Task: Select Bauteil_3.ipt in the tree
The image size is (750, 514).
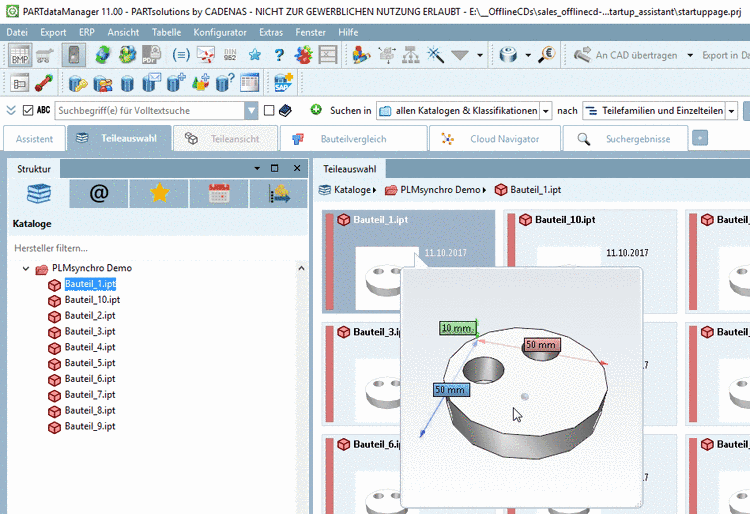Action: click(90, 331)
